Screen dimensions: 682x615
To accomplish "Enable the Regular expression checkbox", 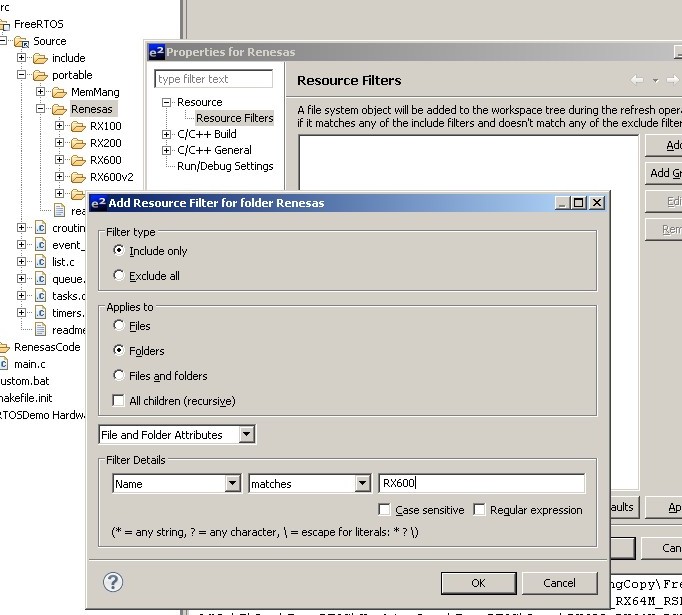I will [480, 510].
